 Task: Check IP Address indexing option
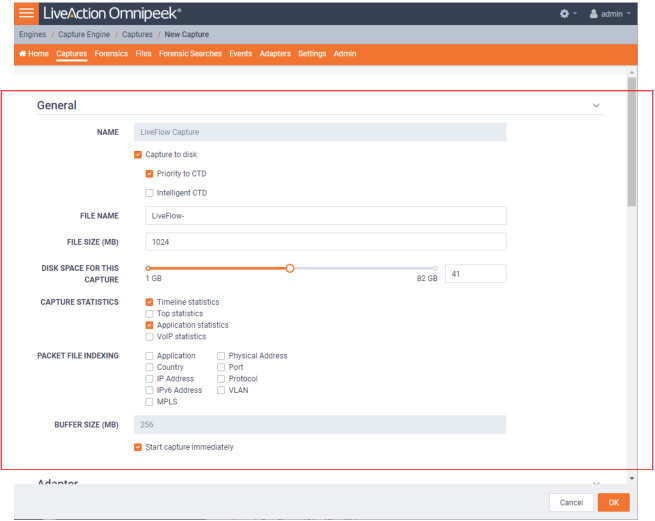[x=149, y=379]
